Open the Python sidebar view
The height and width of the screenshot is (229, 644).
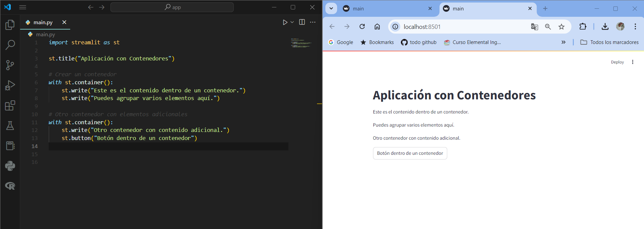(10, 166)
